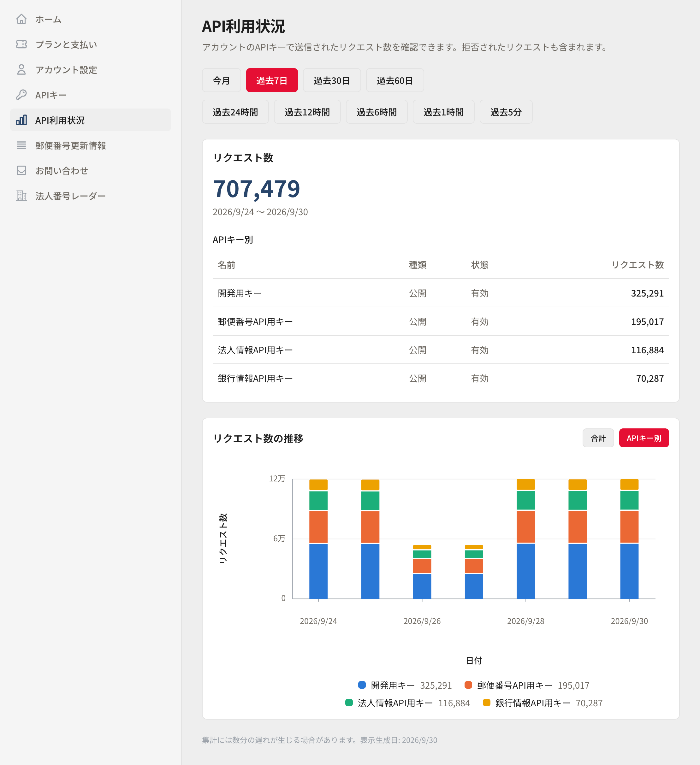The height and width of the screenshot is (765, 700).
Task: Click the total 707,479 figure
Action: click(x=257, y=189)
